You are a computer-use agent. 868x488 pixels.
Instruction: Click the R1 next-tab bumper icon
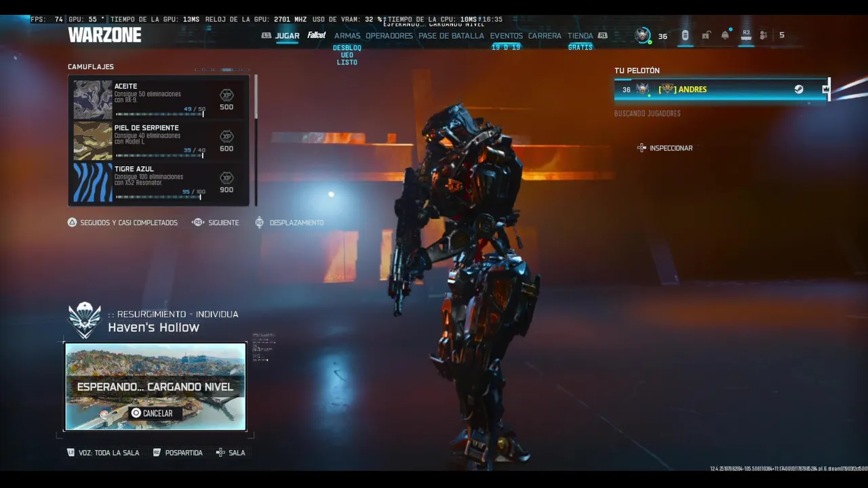[x=602, y=35]
